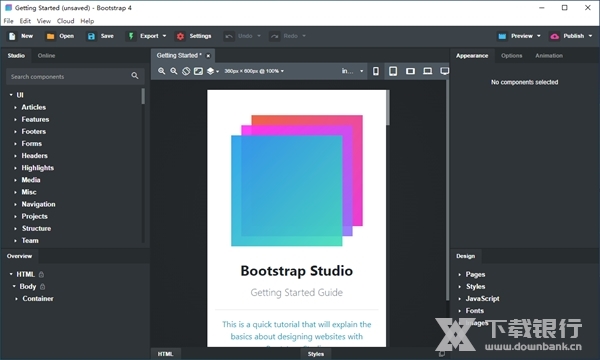Expand Fonts in the Design panel
Image resolution: width=600 pixels, height=360 pixels.
(x=460, y=311)
